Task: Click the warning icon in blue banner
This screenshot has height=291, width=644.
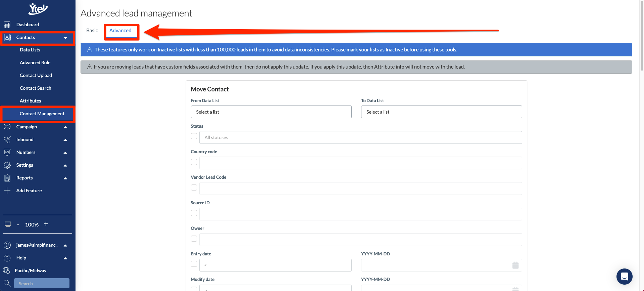Action: pyautogui.click(x=90, y=50)
